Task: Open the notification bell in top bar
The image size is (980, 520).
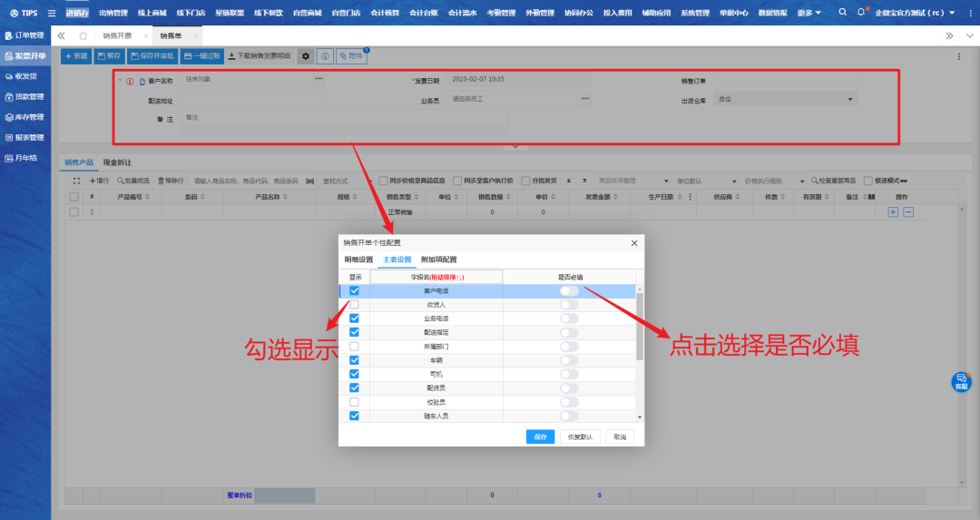Action: click(861, 13)
